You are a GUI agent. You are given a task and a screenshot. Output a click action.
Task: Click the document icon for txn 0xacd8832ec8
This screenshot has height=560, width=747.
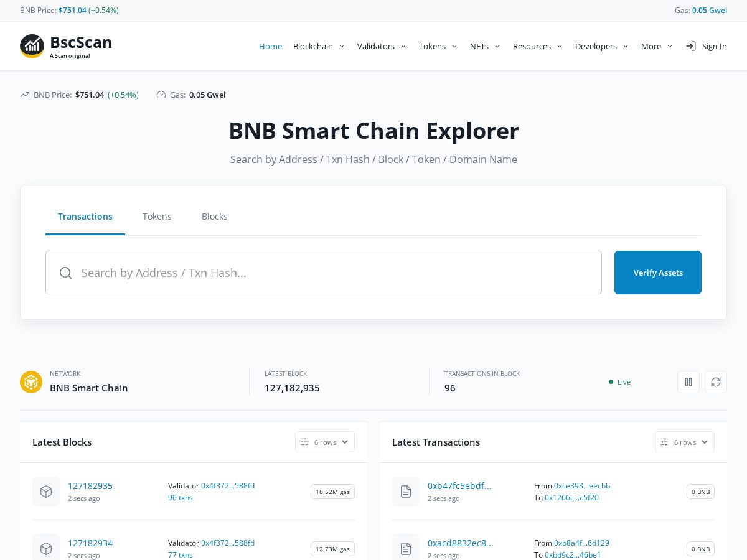coord(406,549)
